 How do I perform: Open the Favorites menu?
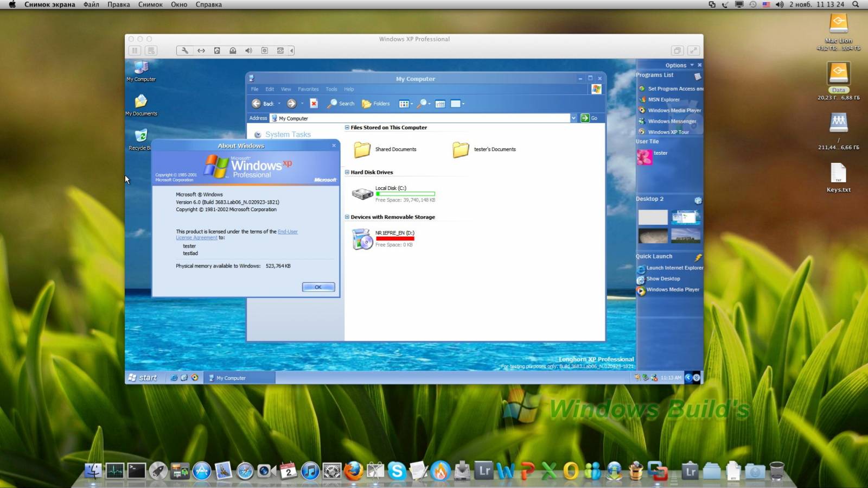tap(308, 89)
